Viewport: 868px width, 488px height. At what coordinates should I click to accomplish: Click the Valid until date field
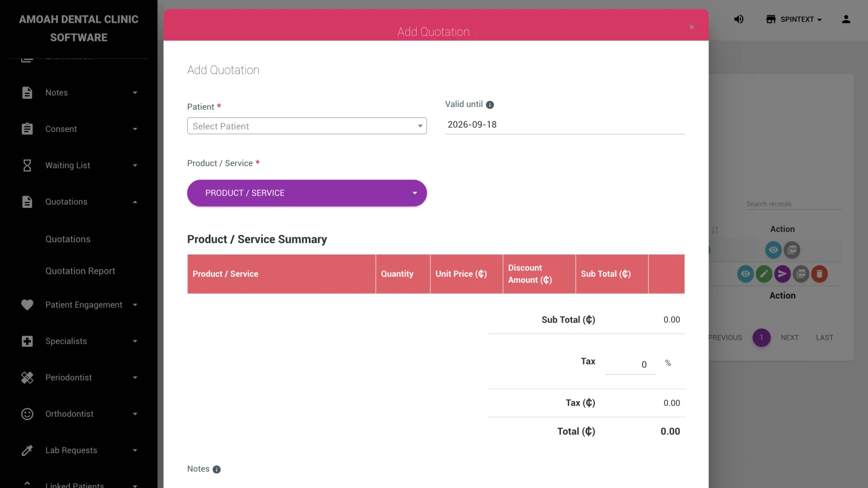click(565, 125)
